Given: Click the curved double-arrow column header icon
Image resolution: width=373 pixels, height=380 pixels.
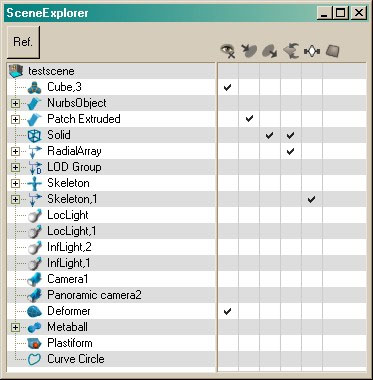Looking at the screenshot, I should [x=291, y=51].
